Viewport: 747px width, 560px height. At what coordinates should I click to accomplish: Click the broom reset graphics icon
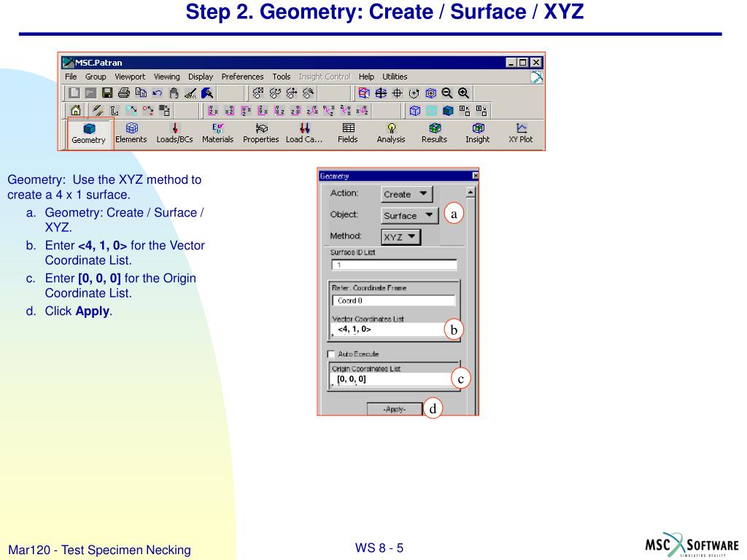[x=190, y=93]
